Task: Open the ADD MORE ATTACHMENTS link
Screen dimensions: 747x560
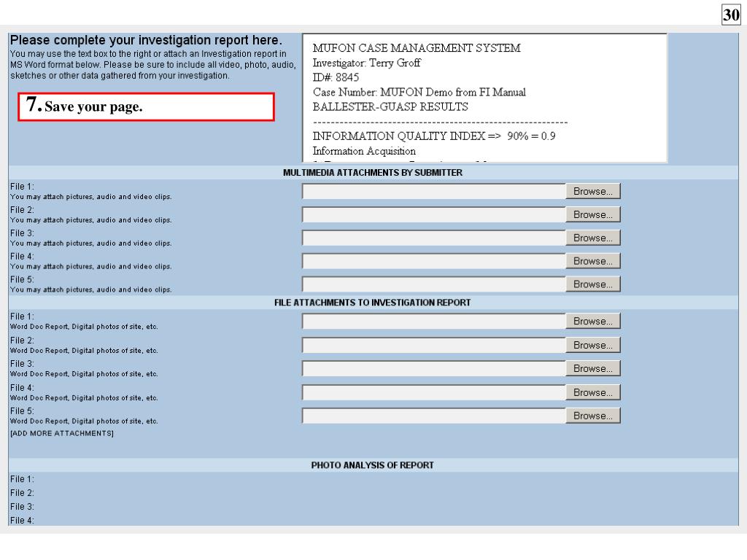Action: 62,433
